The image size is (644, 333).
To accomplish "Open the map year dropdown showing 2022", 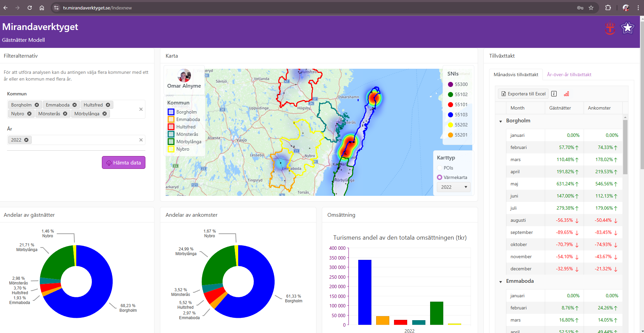I will click(x=453, y=187).
